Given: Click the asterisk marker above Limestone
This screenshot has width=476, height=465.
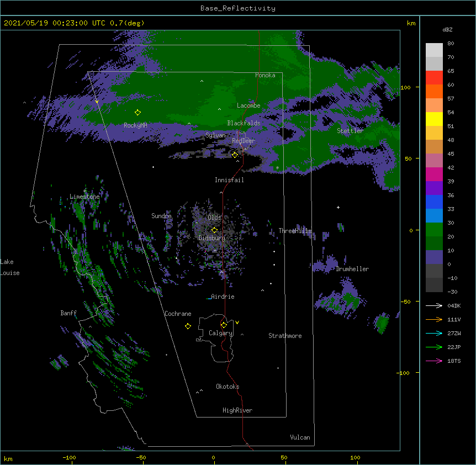Looking at the screenshot, I should [84, 191].
